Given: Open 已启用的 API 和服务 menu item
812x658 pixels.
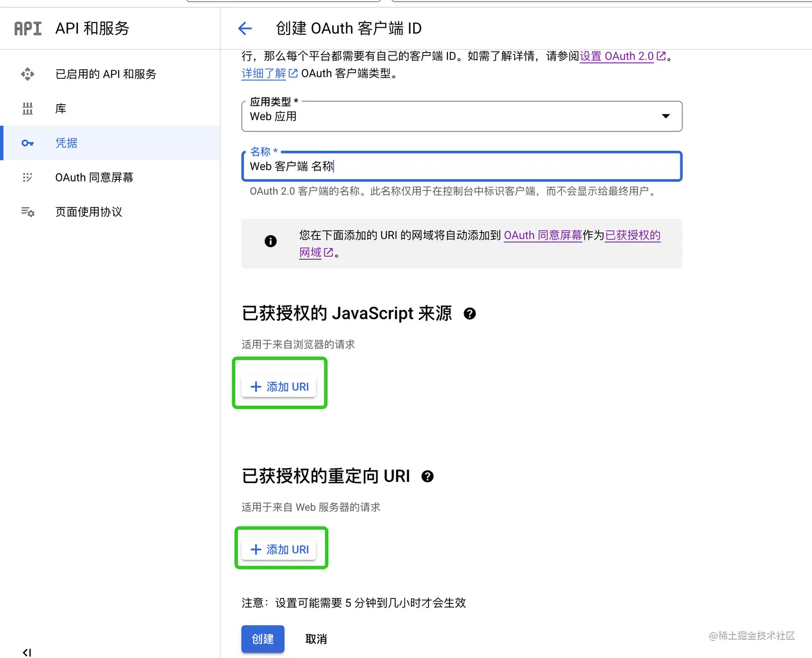Looking at the screenshot, I should coord(110,74).
